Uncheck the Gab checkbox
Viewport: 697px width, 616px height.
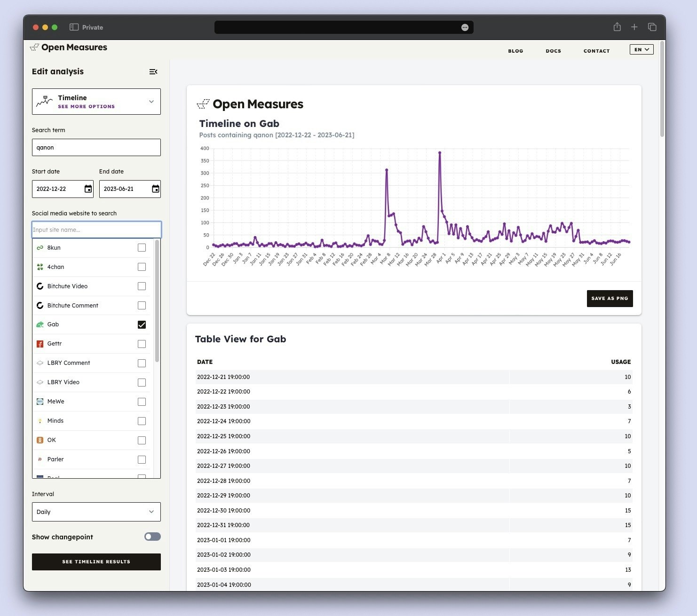pos(142,324)
